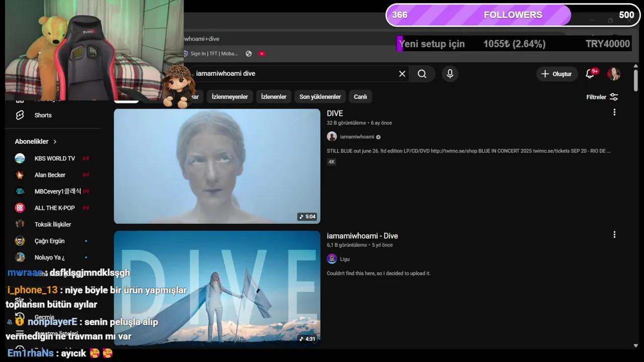Visit the iamamiwhoami channel name
Screen dimensions: 644x362
[357, 137]
